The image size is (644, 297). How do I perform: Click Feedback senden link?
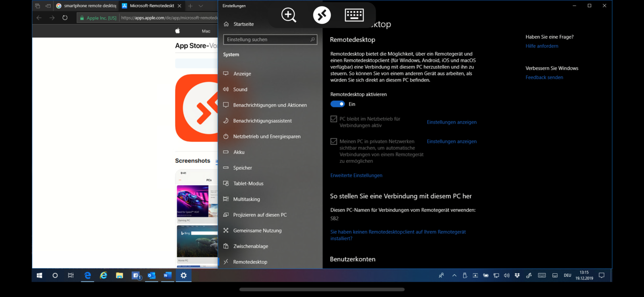pos(544,77)
